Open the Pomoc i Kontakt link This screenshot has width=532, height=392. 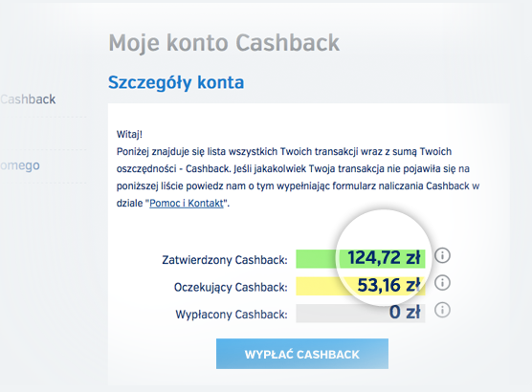[187, 203]
